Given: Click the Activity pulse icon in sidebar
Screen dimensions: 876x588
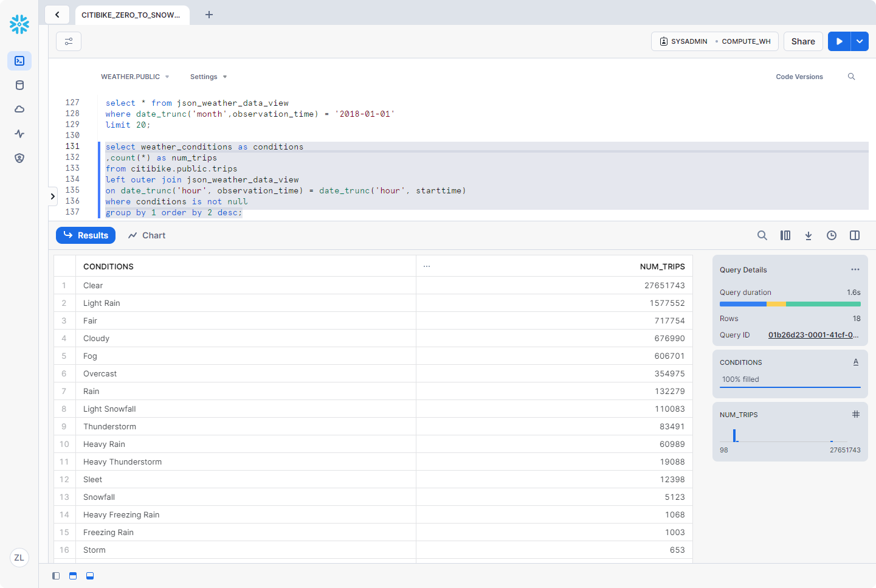Looking at the screenshot, I should (19, 134).
